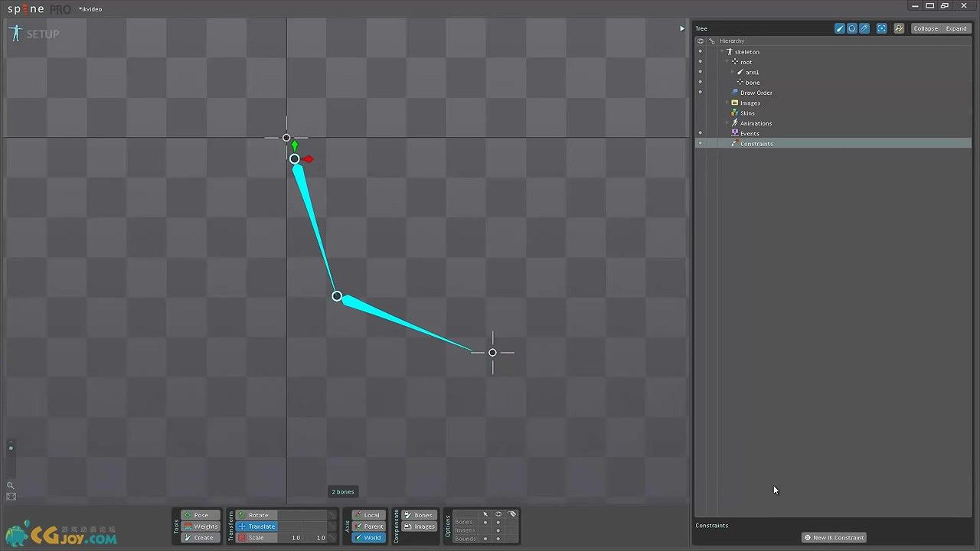Select Draw Order in tree
This screenshot has width=980, height=551.
pyautogui.click(x=756, y=93)
